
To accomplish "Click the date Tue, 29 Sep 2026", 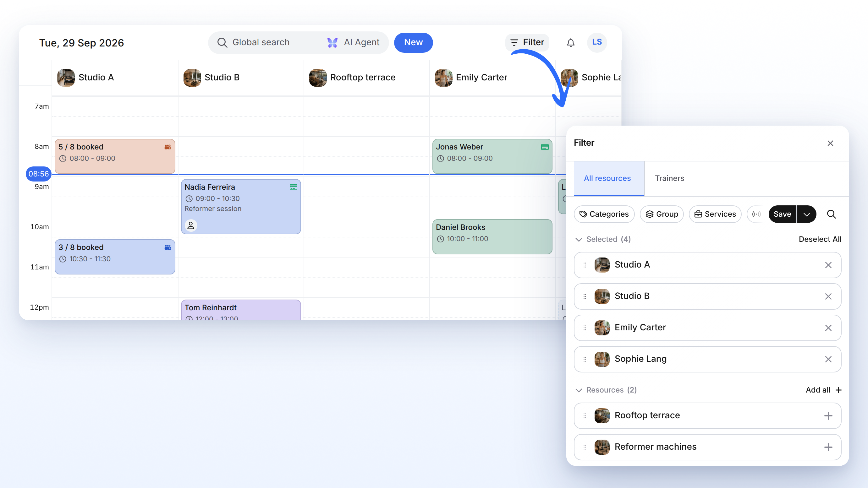I will pyautogui.click(x=81, y=43).
